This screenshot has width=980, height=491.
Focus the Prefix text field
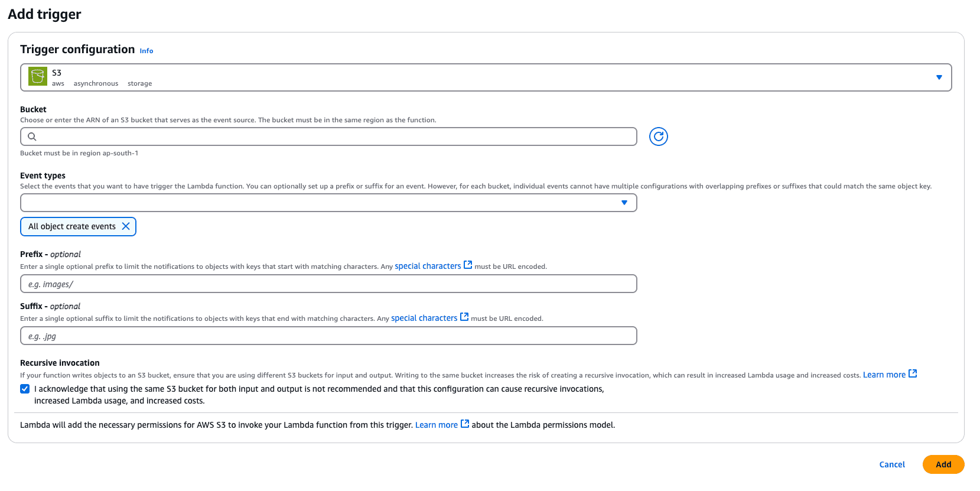pyautogui.click(x=328, y=284)
